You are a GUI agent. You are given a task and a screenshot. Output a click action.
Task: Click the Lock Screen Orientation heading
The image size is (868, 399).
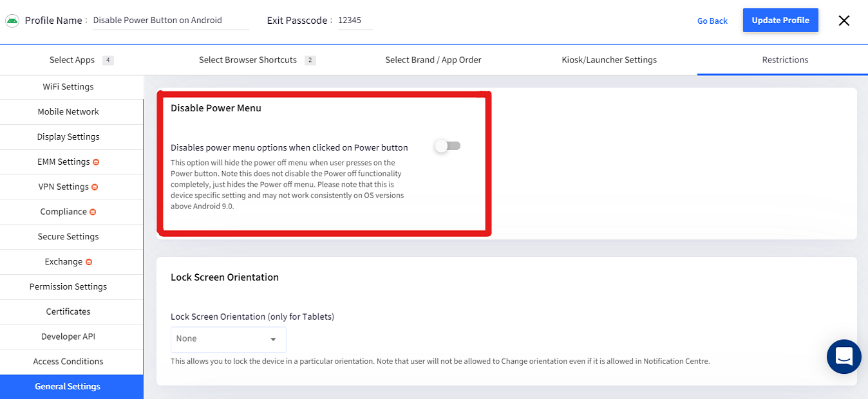pos(225,277)
